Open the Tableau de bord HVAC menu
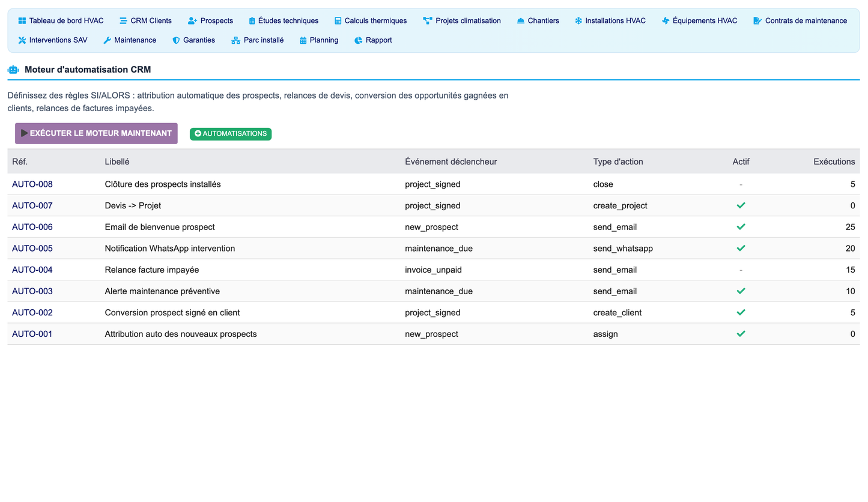The width and height of the screenshot is (868, 502). pos(61,21)
